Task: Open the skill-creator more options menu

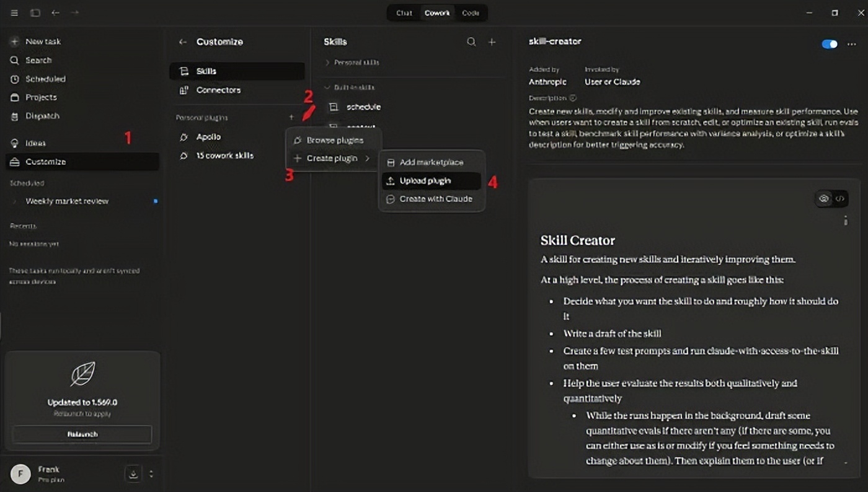Action: [x=851, y=44]
